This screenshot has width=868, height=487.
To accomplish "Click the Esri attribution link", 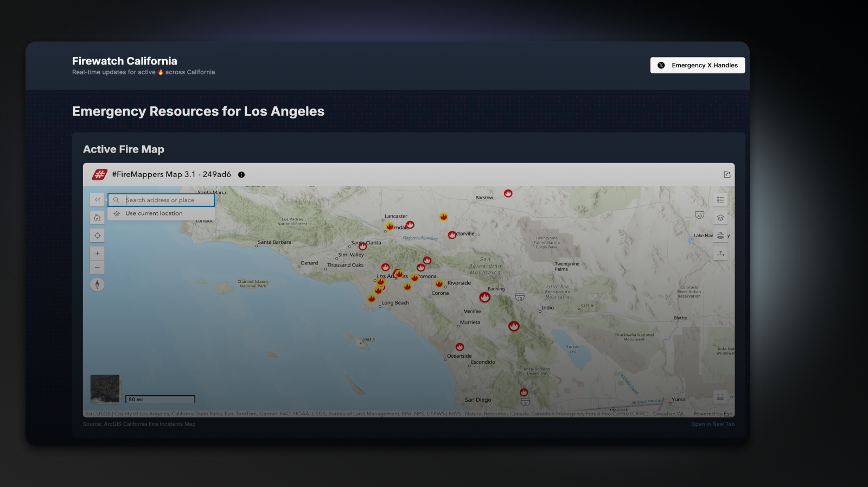I will coord(727,414).
